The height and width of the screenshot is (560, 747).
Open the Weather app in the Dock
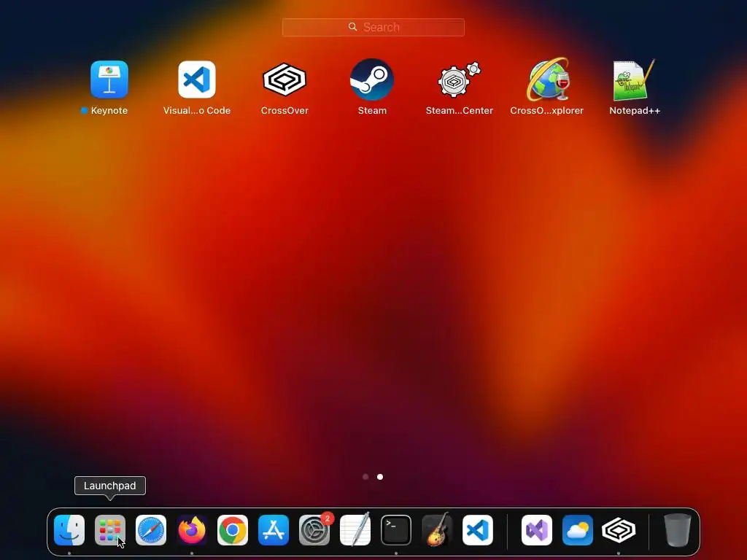tap(578, 530)
